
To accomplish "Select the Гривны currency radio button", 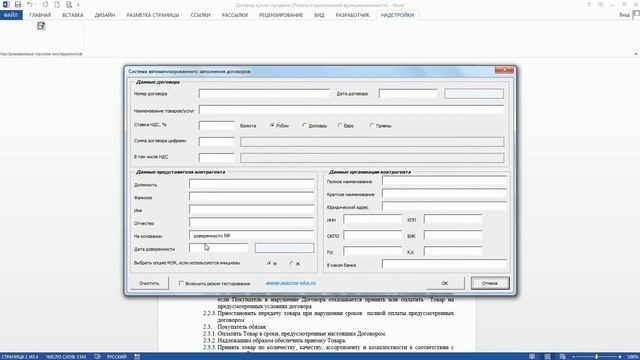I will [372, 126].
